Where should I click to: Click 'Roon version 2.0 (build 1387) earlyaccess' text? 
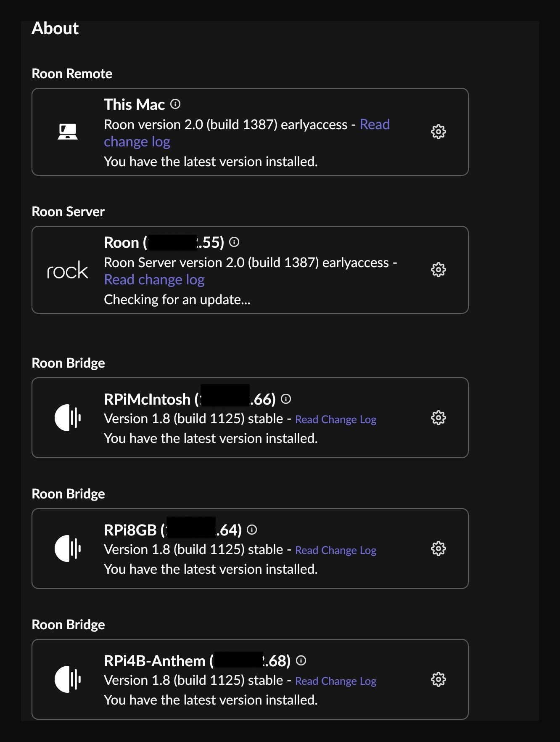tap(226, 125)
